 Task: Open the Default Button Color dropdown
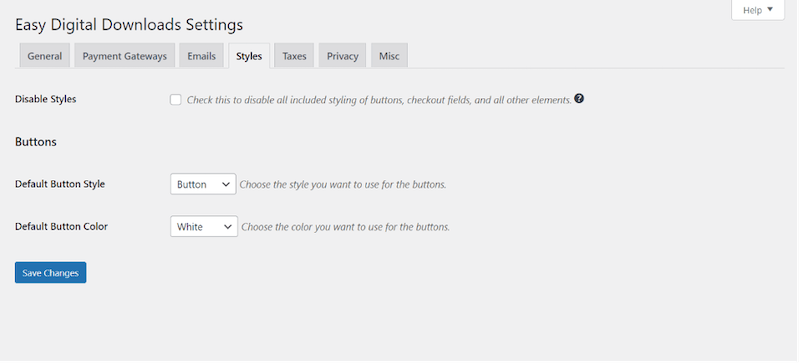coord(204,227)
